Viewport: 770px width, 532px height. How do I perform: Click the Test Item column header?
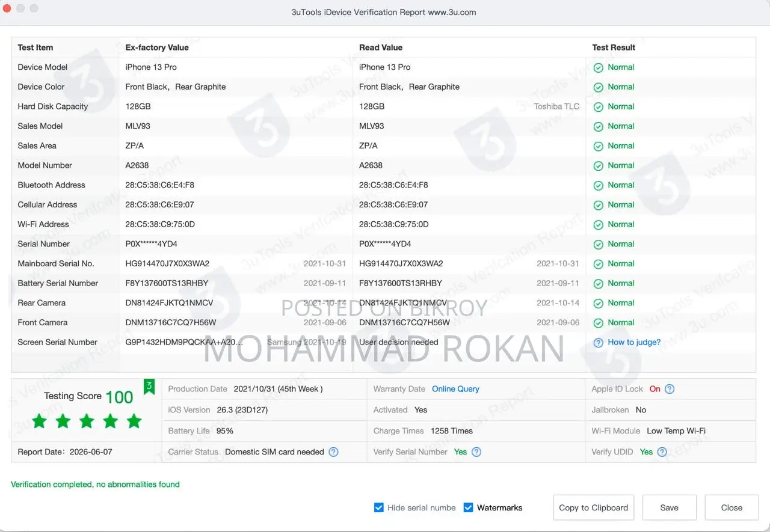(x=35, y=47)
